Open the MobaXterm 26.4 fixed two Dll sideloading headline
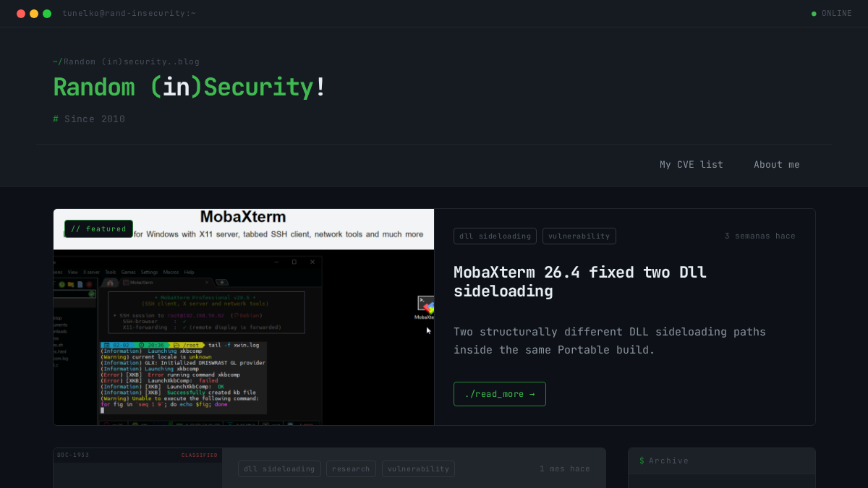 pyautogui.click(x=580, y=281)
